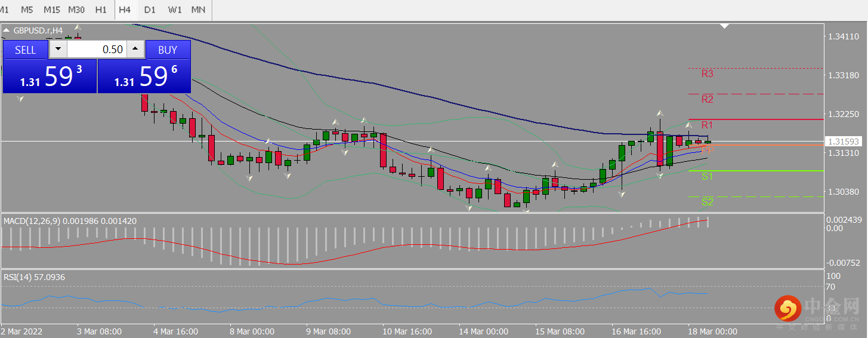
Task: Click price scale value 1.32250
Action: [844, 114]
